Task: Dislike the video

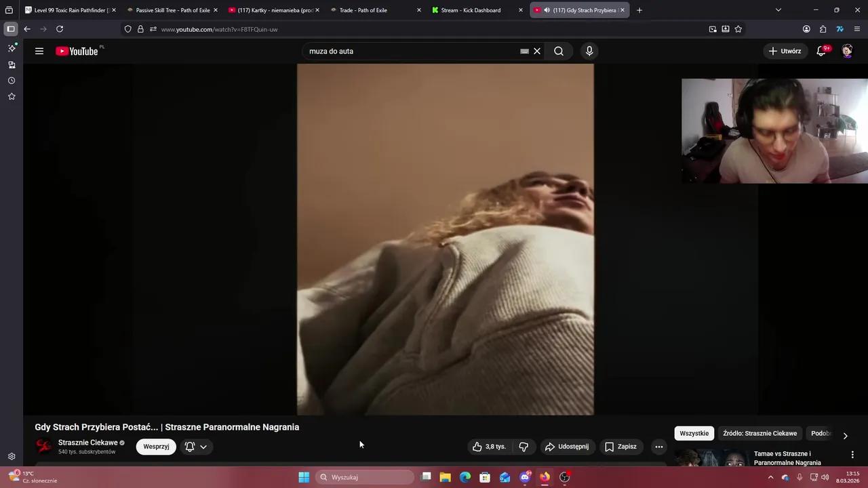Action: pos(524,446)
